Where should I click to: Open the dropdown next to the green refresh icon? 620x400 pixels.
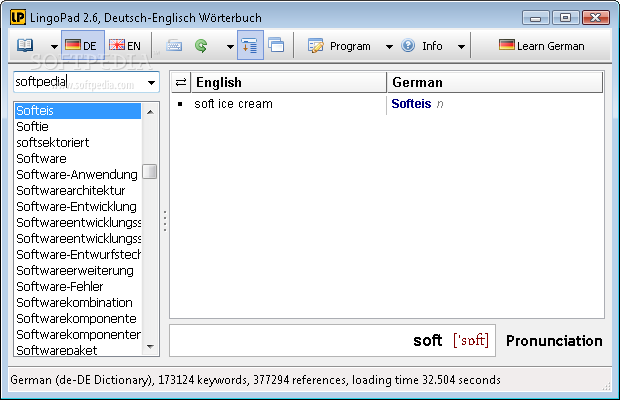pos(230,46)
